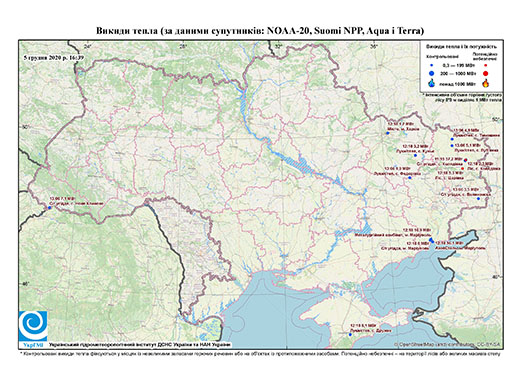Click the large red circle legend symbol
The width and height of the screenshot is (520, 368).
click(486, 73)
